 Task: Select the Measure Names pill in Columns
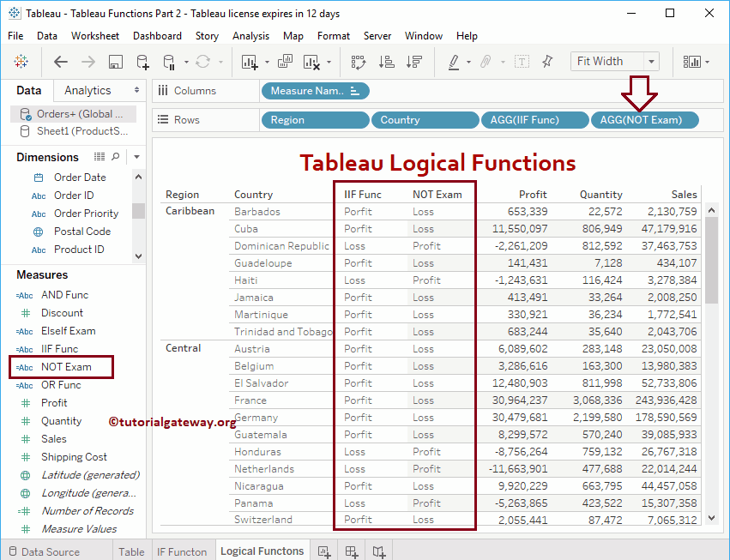(315, 91)
